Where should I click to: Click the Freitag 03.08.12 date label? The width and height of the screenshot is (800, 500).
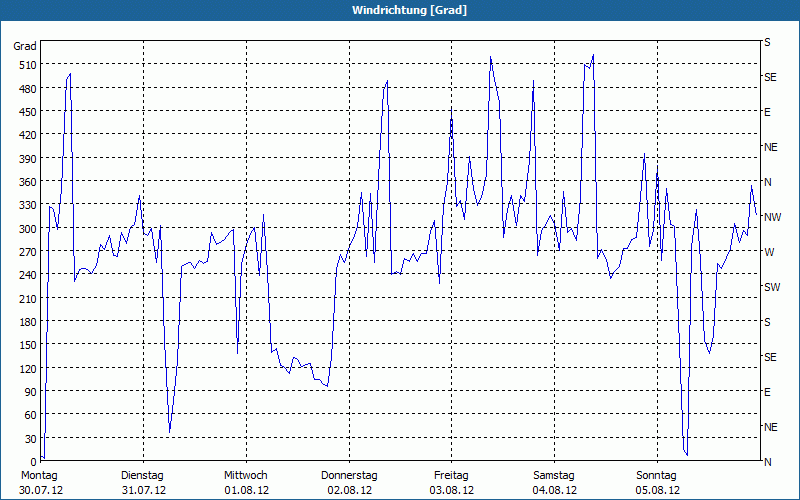[452, 483]
